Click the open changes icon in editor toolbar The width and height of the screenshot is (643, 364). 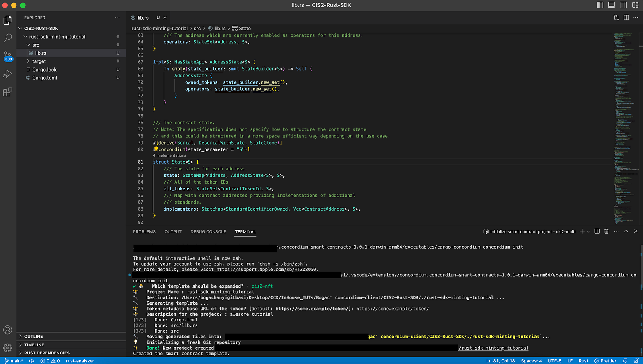click(x=616, y=18)
